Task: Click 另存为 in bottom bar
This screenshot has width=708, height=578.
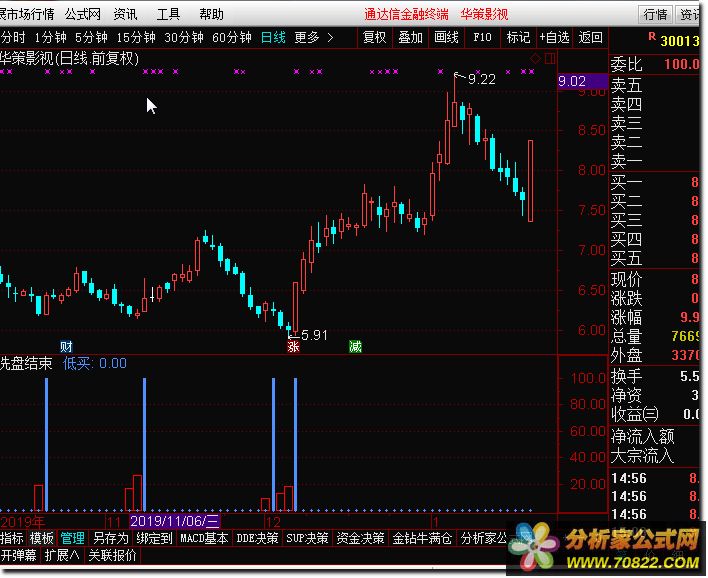Action: coord(111,538)
